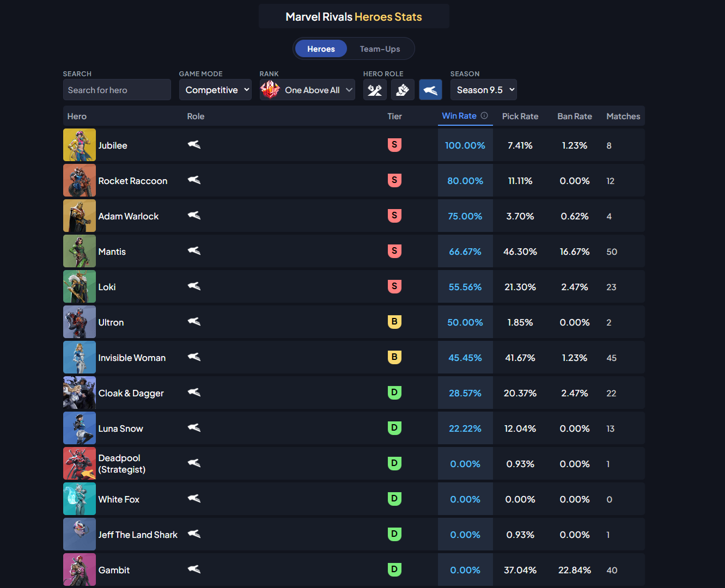
Task: Sort the table by Pick Rate
Action: tap(520, 117)
